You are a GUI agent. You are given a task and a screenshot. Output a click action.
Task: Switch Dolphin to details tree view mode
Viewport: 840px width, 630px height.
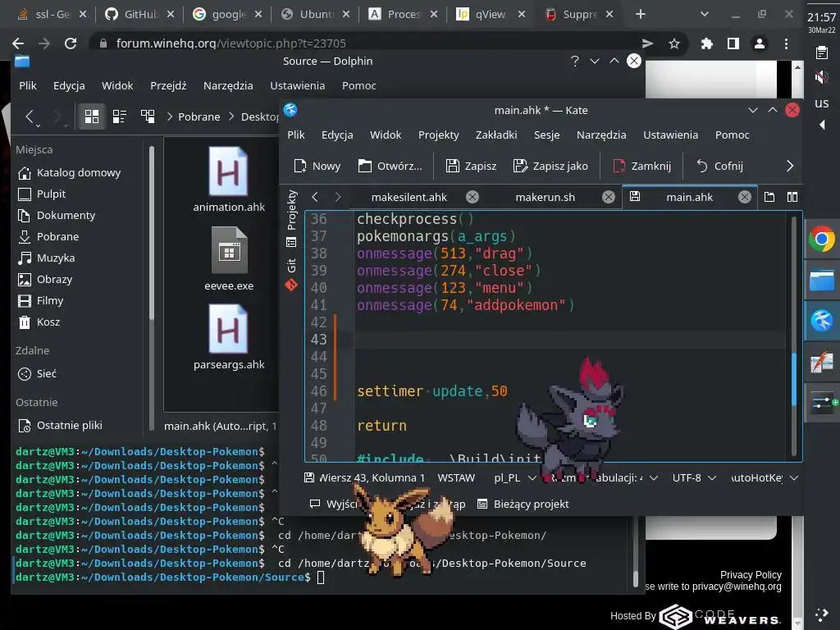pos(148,116)
